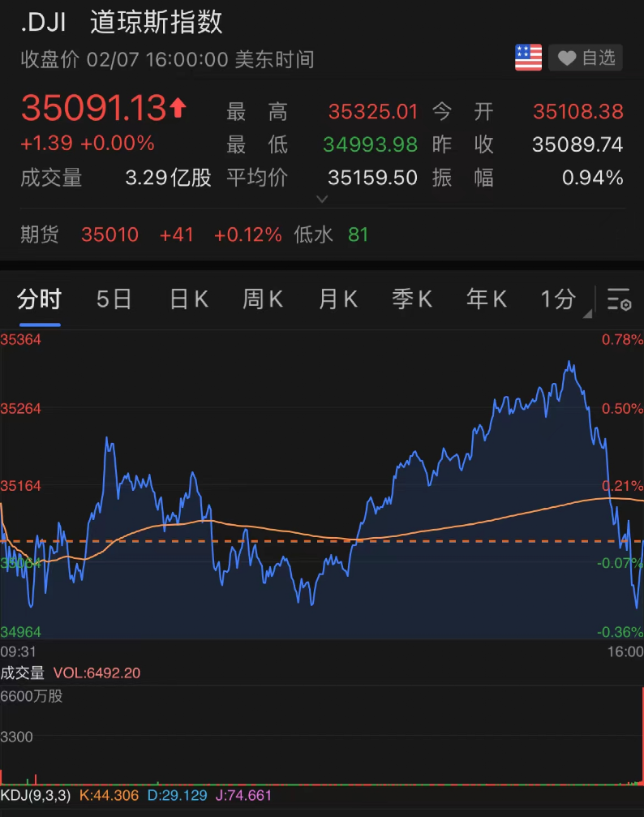Expand more quote details chevron
Screen dimensions: 644x817
322,199
